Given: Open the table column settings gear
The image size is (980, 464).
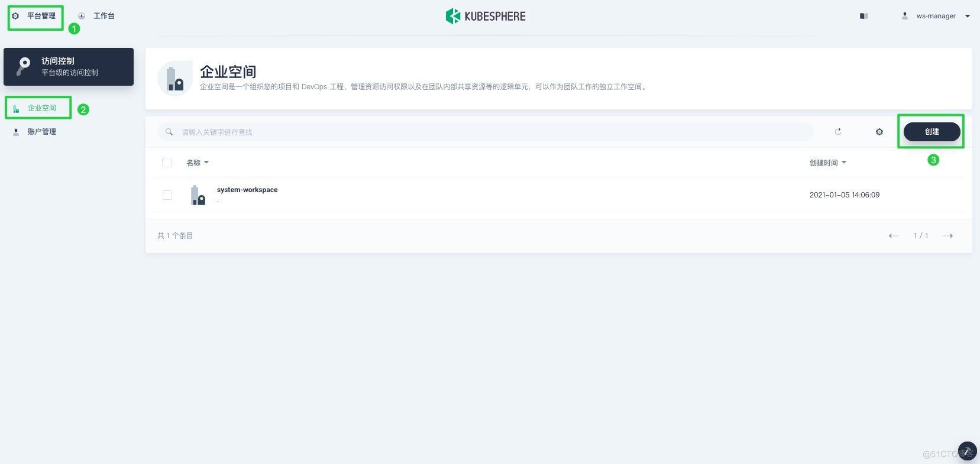Looking at the screenshot, I should click(x=879, y=132).
